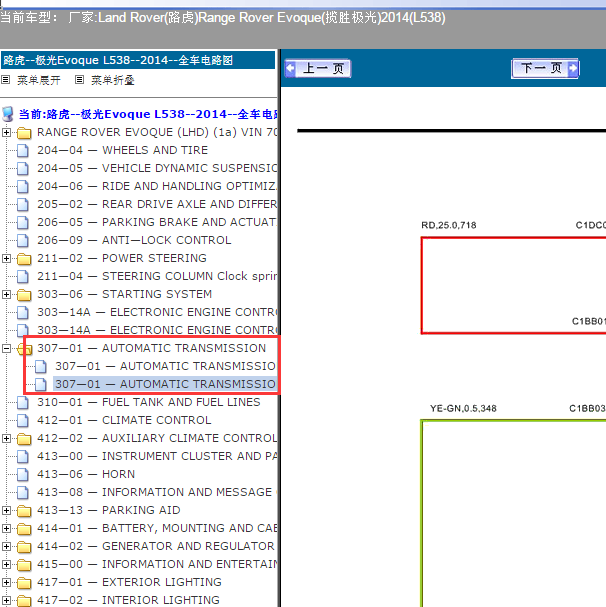Open 206-05 PARKING BRAKE AND ACTUATION diagram

click(157, 222)
